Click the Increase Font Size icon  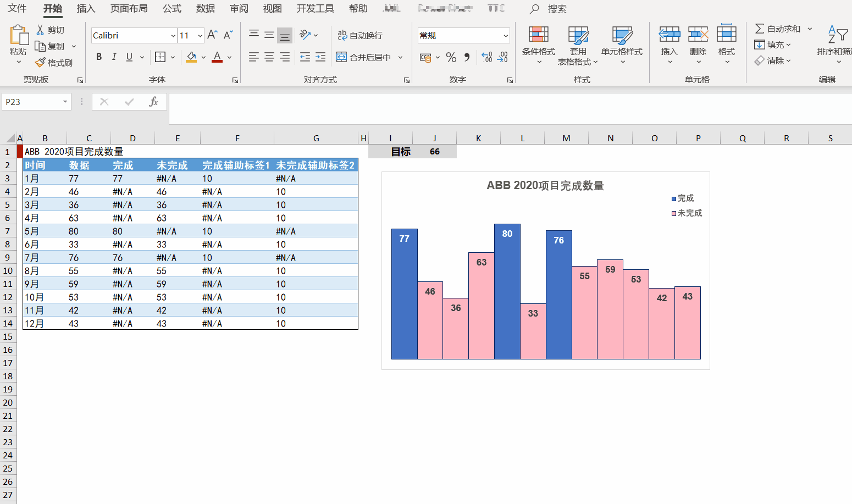pos(212,35)
